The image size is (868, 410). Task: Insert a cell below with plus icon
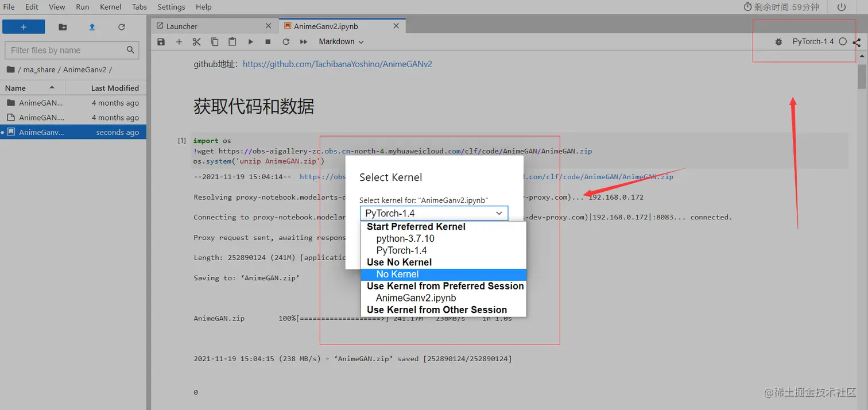click(x=179, y=42)
